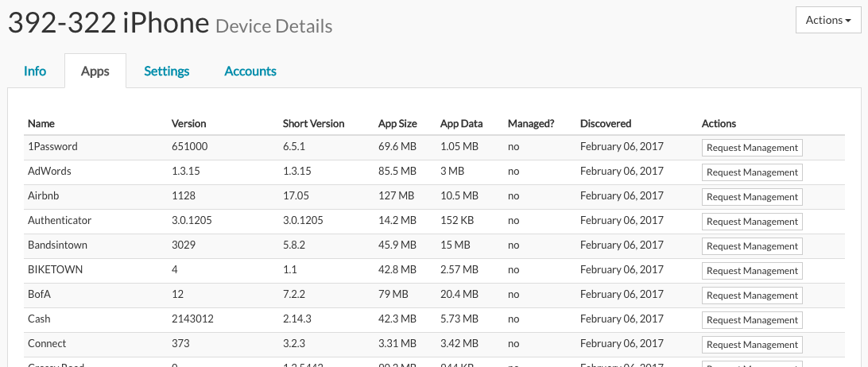Click version 3029 in Bandsintown row
Screen dimensions: 868x367
point(184,245)
